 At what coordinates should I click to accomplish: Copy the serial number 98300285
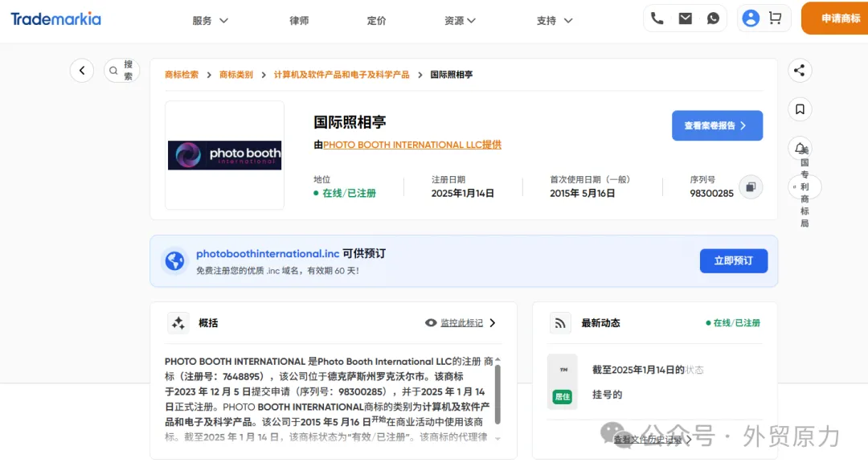(751, 186)
